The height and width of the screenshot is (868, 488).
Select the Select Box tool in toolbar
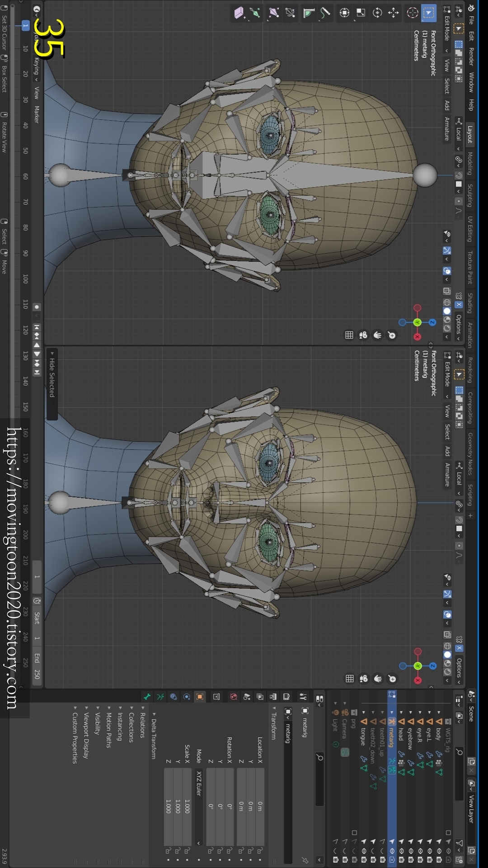coord(428,13)
